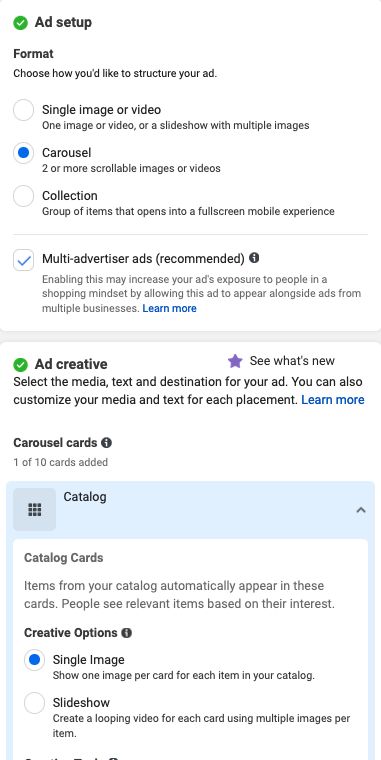Image resolution: width=381 pixels, height=760 pixels.
Task: Click the green checkmark beside Ad setup
Action: tap(20, 23)
